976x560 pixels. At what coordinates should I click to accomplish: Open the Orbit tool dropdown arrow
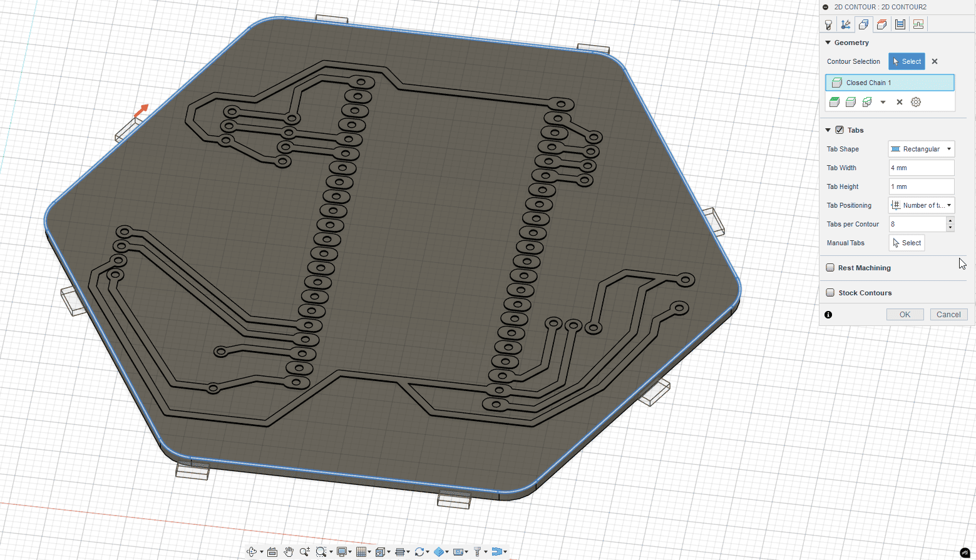[262, 552]
